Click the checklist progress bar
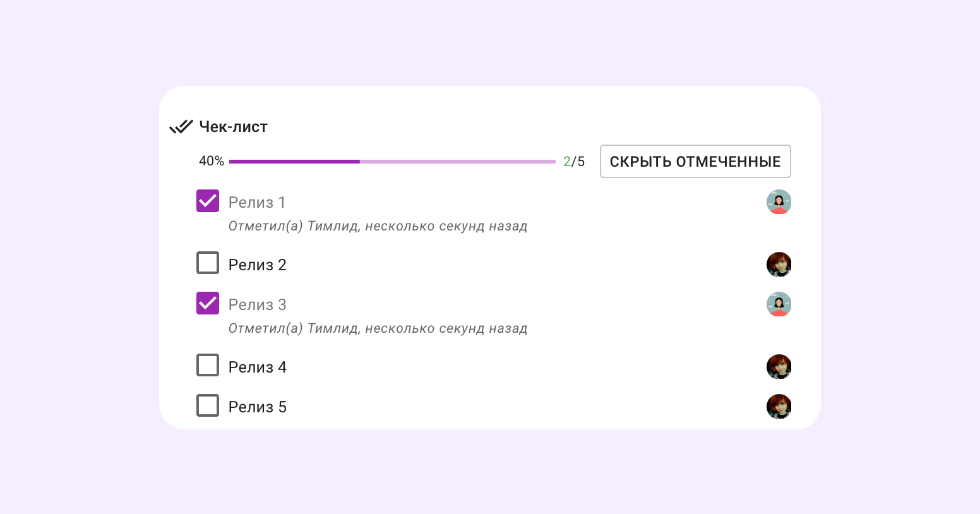 391,162
